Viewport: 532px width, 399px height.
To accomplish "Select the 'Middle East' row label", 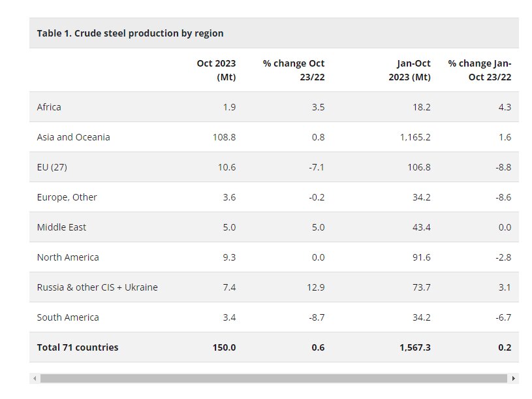I will coord(61,227).
